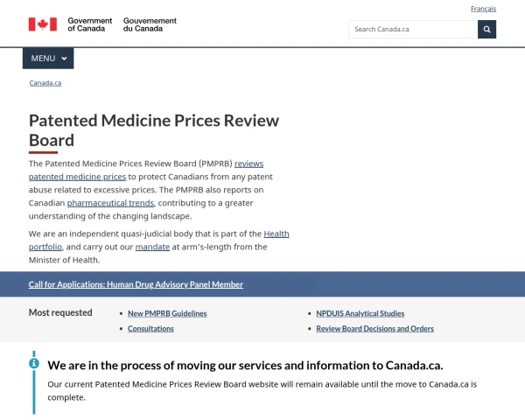Viewport: 525px width, 420px height.
Task: Go to the Consultations link
Action: tap(150, 329)
